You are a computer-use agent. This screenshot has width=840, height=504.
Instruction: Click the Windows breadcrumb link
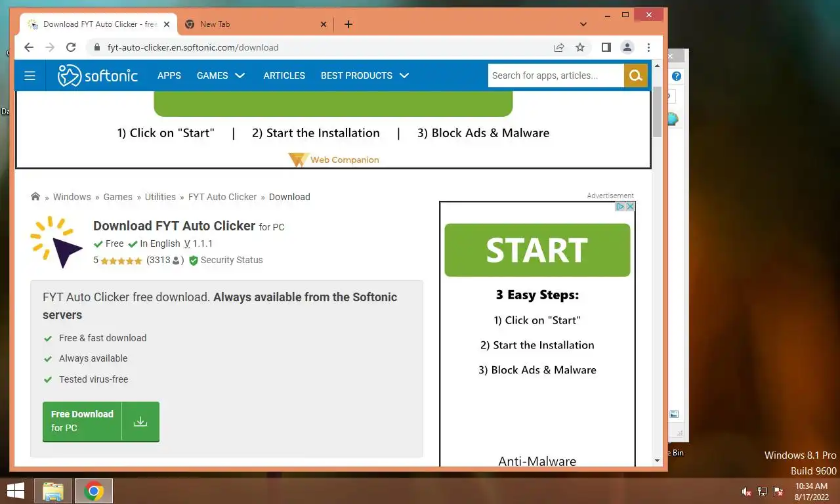(72, 197)
